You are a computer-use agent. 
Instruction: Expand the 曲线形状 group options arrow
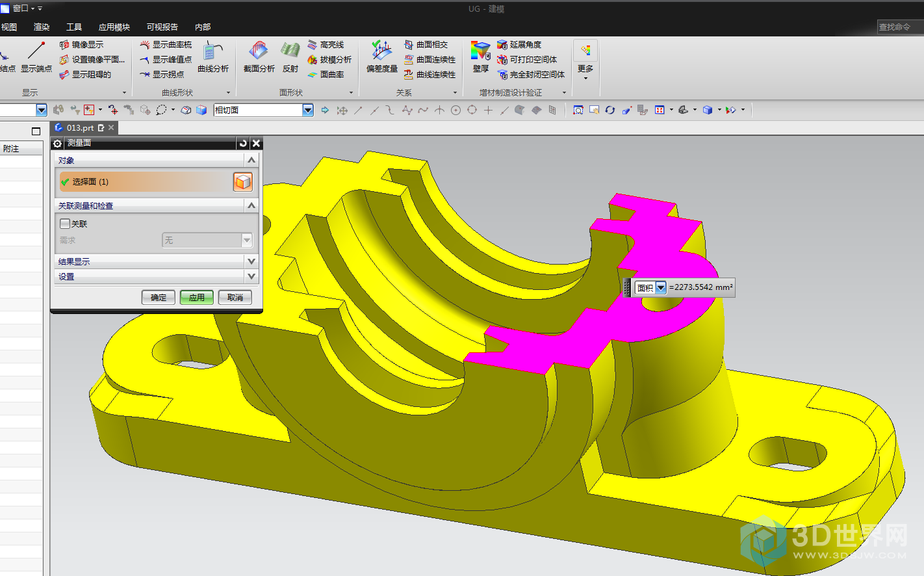click(228, 93)
